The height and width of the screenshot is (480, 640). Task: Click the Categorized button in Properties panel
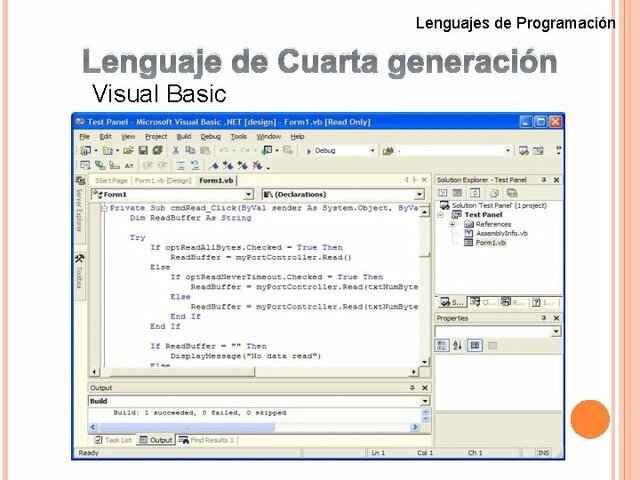(442, 346)
